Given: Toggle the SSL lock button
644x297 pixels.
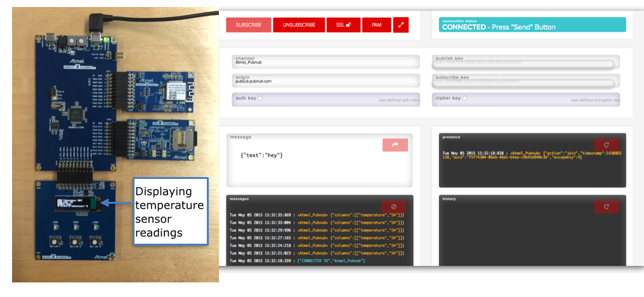Looking at the screenshot, I should [x=343, y=25].
